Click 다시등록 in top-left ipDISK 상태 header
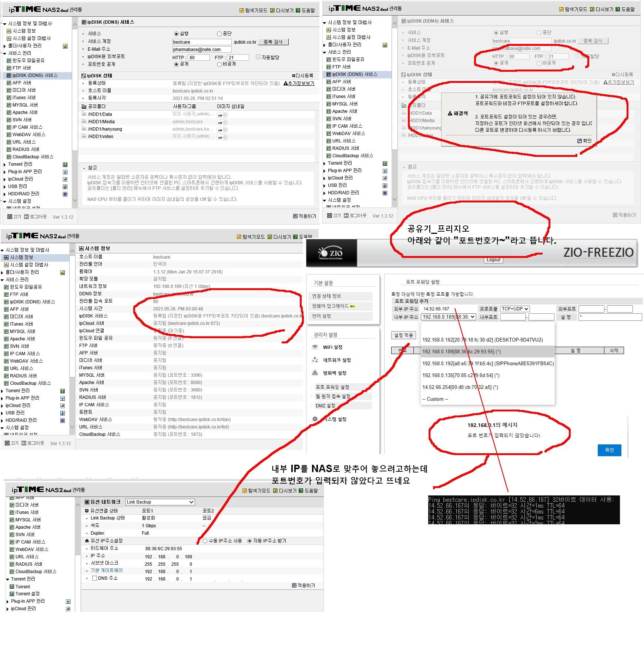Viewport: 644px width, 666px height. (303, 76)
